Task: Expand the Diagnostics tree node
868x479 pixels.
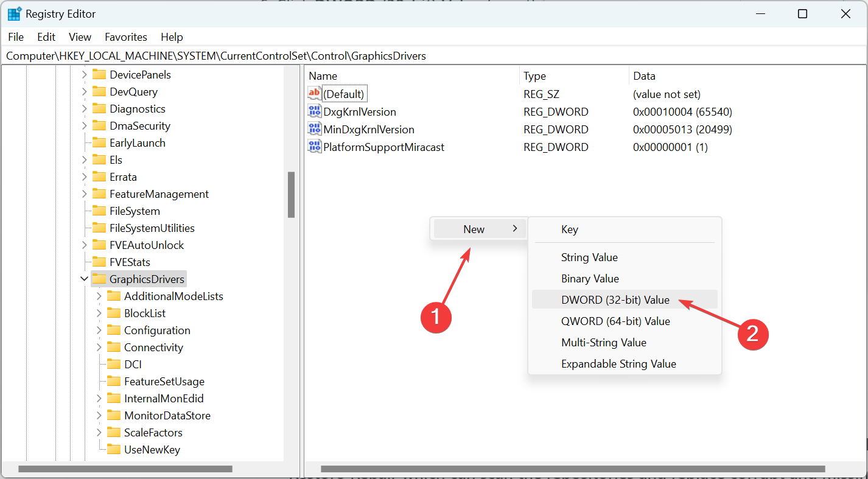Action: 84,108
